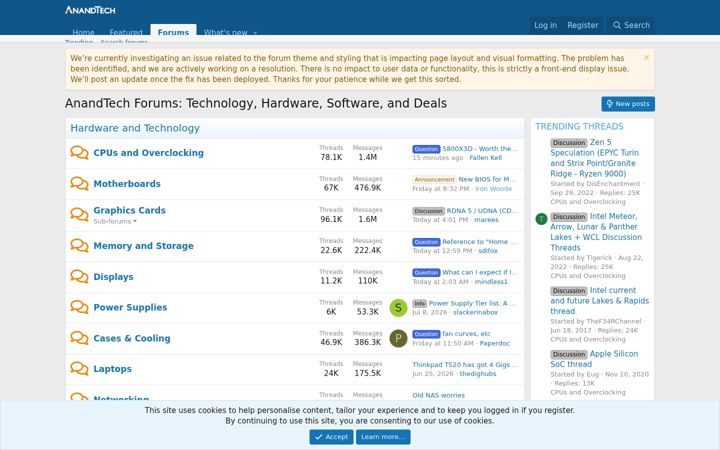Open the Featured navigation tab
This screenshot has width=720, height=450.
(x=126, y=32)
